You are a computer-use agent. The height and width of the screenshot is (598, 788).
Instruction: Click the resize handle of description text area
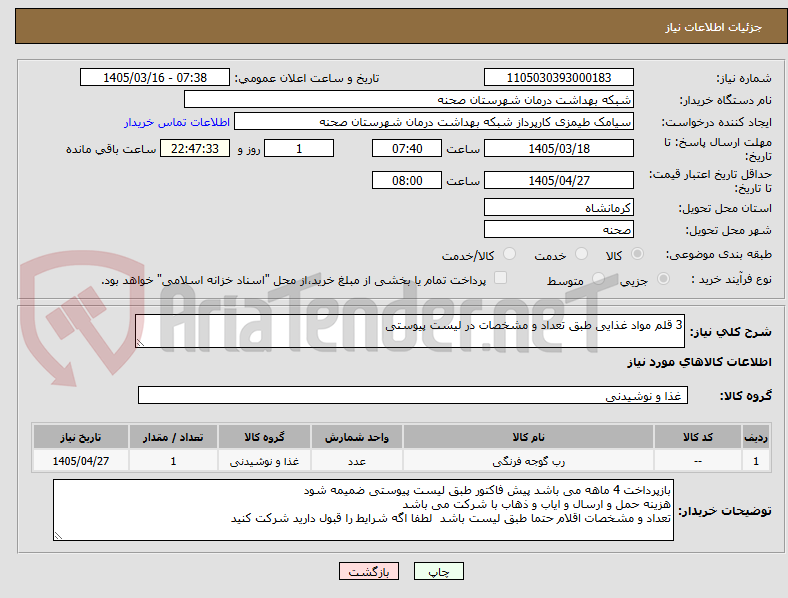(x=140, y=343)
